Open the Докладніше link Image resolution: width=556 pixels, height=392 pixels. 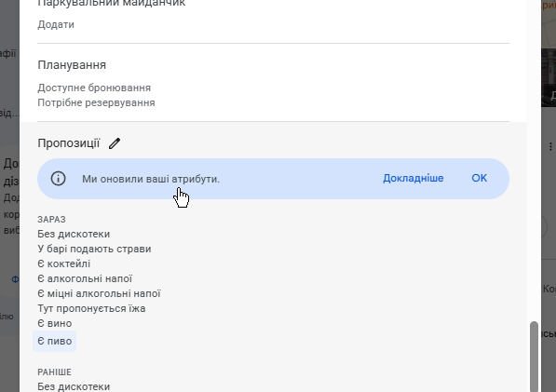click(x=414, y=178)
